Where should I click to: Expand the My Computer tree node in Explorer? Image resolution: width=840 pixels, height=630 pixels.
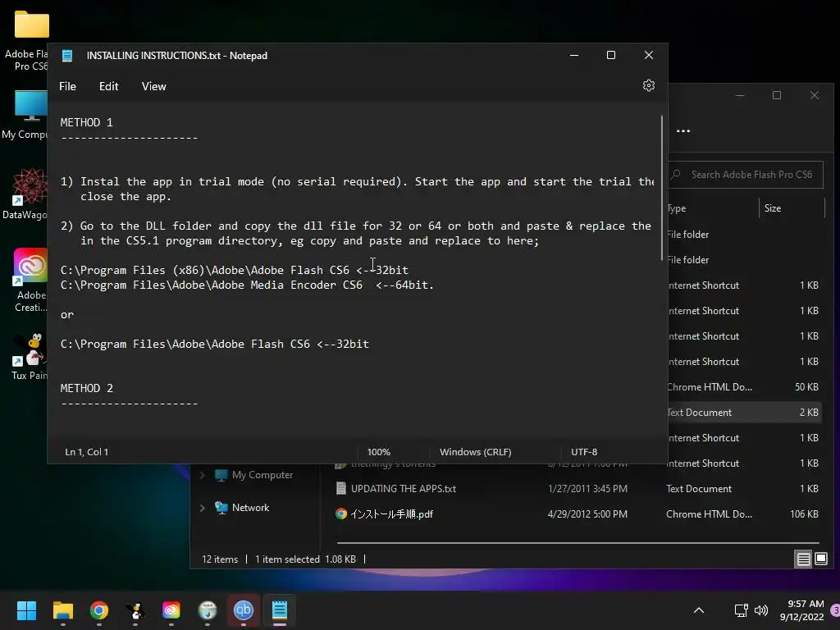pyautogui.click(x=203, y=475)
